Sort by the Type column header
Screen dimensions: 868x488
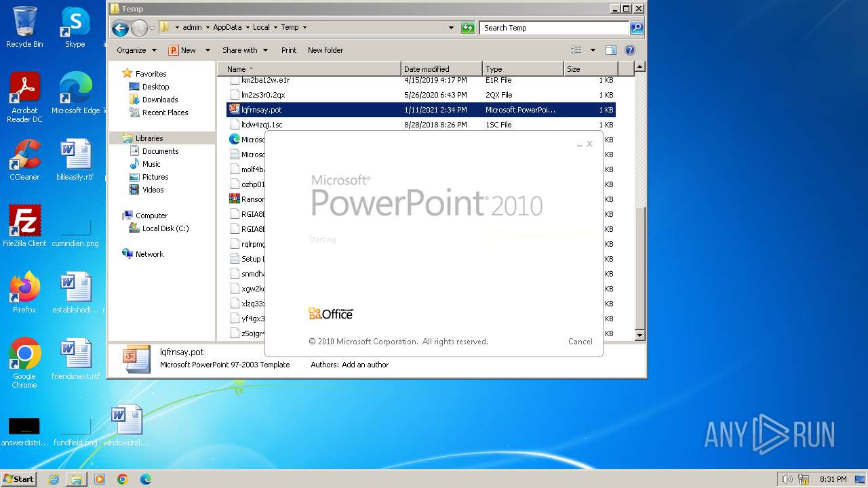[523, 69]
